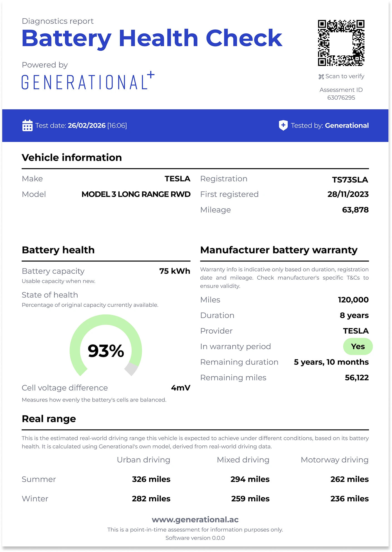Click the Scan to verify label

(345, 76)
